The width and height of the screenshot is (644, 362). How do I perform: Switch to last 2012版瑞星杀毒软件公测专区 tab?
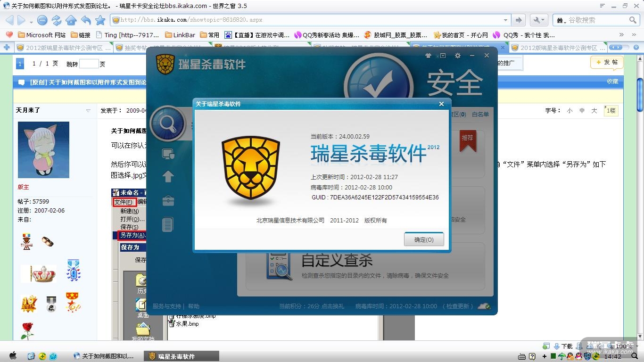(x=558, y=48)
